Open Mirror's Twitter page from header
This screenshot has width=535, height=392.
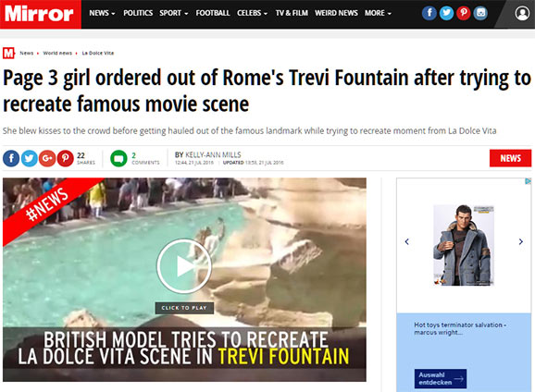tap(446, 13)
